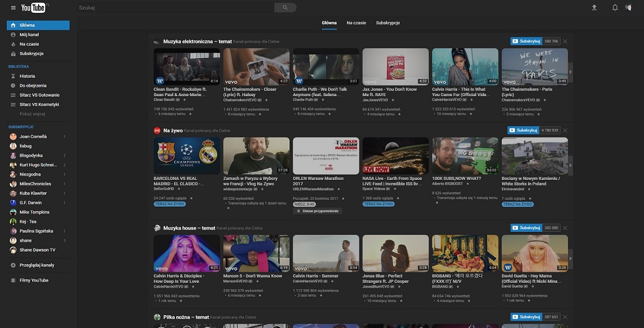Open Kurt Hugo Schneider channel
This screenshot has width=644, height=328.
38,165
